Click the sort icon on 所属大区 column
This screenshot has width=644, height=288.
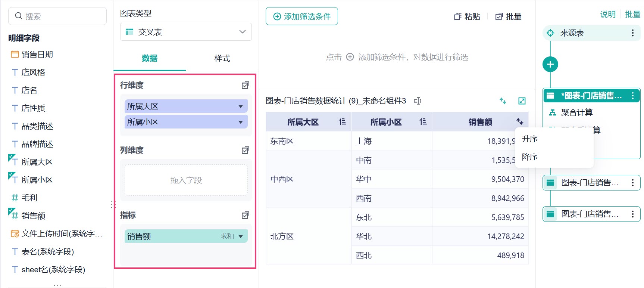click(342, 122)
